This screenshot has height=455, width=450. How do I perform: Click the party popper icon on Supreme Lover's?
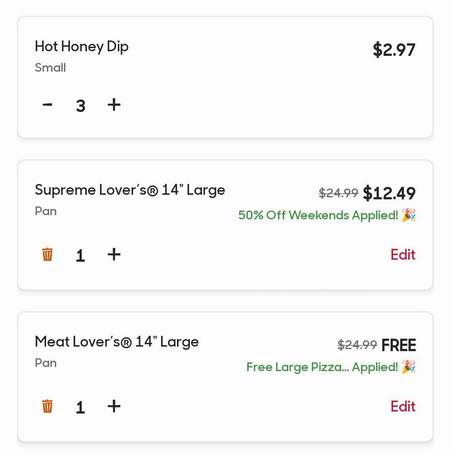coord(409,215)
